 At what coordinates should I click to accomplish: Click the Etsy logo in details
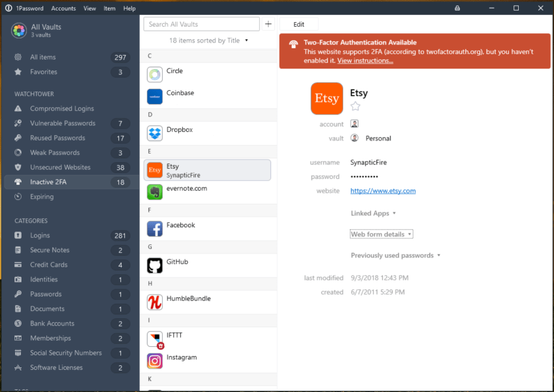pyautogui.click(x=327, y=99)
